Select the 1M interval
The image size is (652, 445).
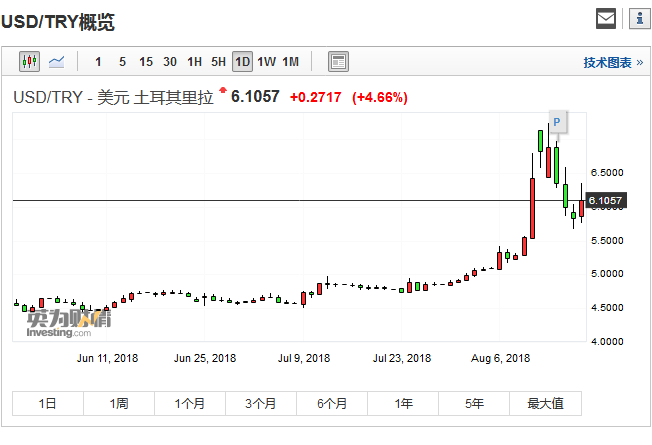[290, 62]
